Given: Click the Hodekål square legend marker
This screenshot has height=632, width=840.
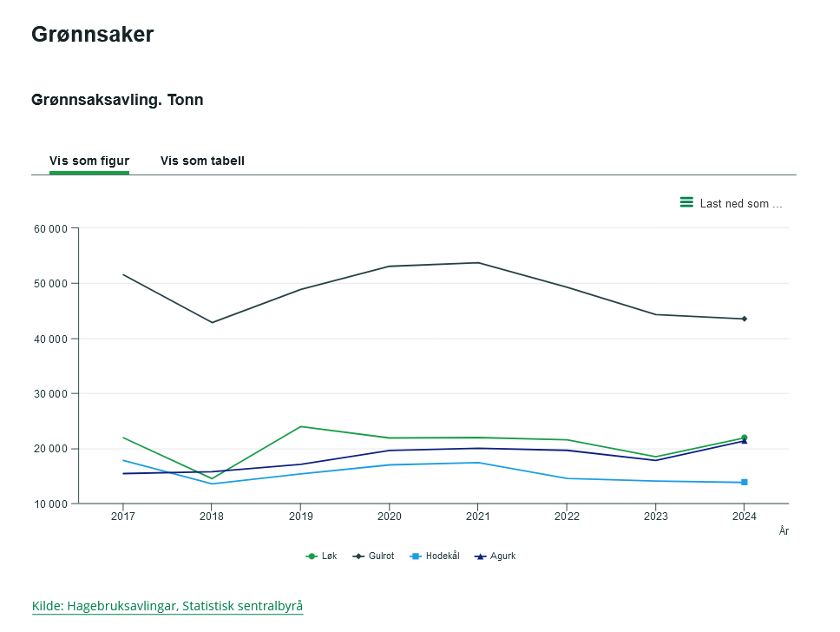Looking at the screenshot, I should click(416, 556).
